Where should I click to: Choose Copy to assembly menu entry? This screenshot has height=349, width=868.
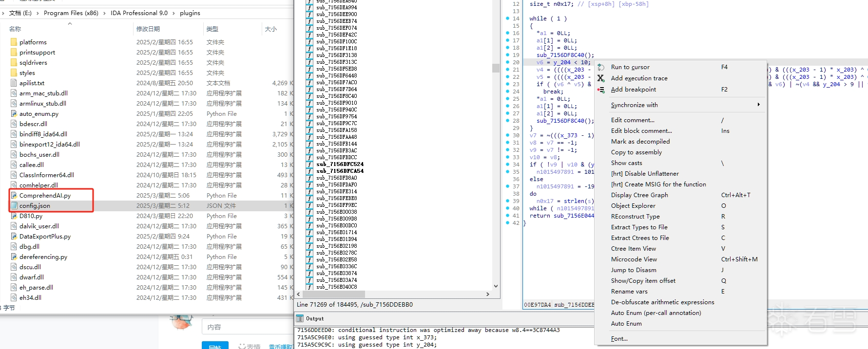coord(637,152)
